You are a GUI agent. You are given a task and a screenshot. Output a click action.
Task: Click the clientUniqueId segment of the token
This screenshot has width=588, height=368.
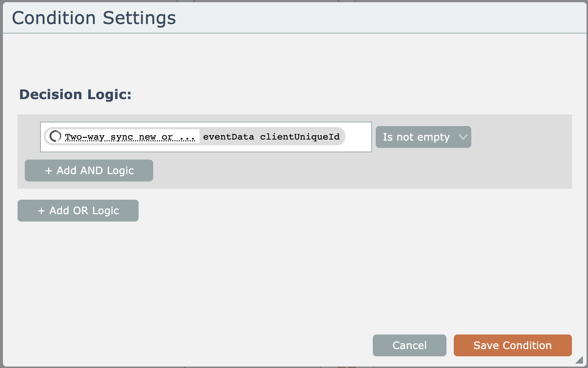(299, 137)
